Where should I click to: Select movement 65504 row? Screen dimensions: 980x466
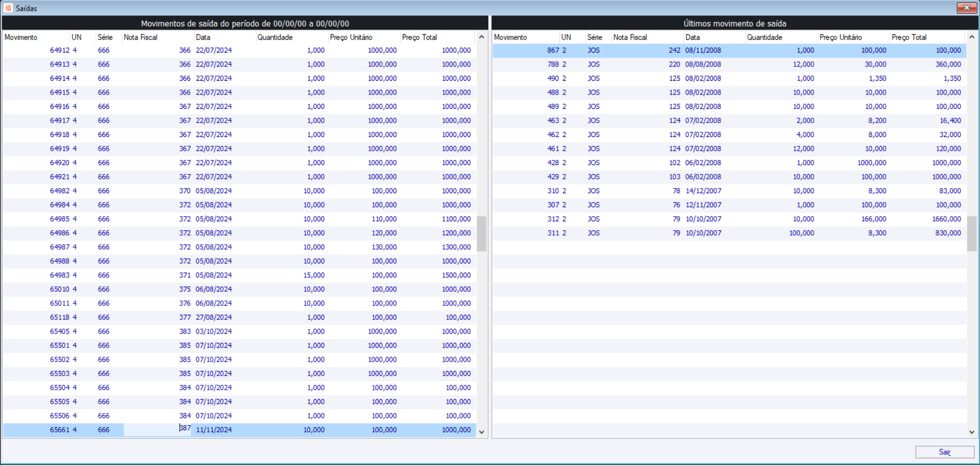point(240,388)
